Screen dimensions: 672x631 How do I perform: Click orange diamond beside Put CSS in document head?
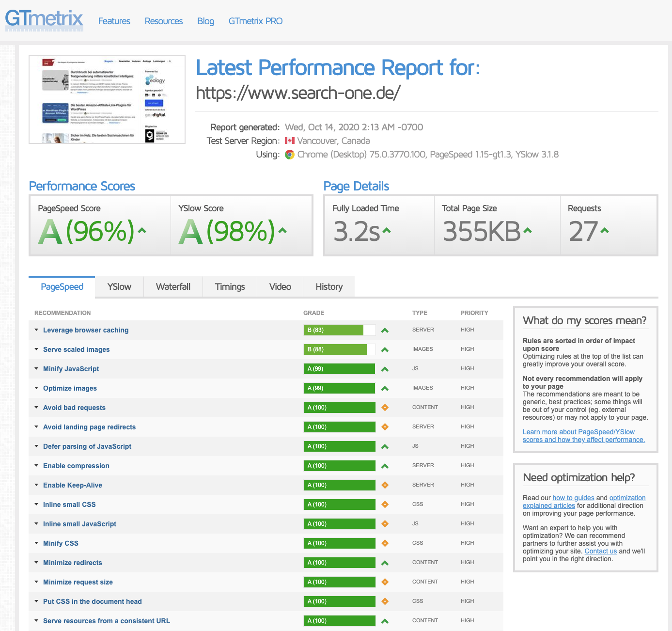coord(385,601)
